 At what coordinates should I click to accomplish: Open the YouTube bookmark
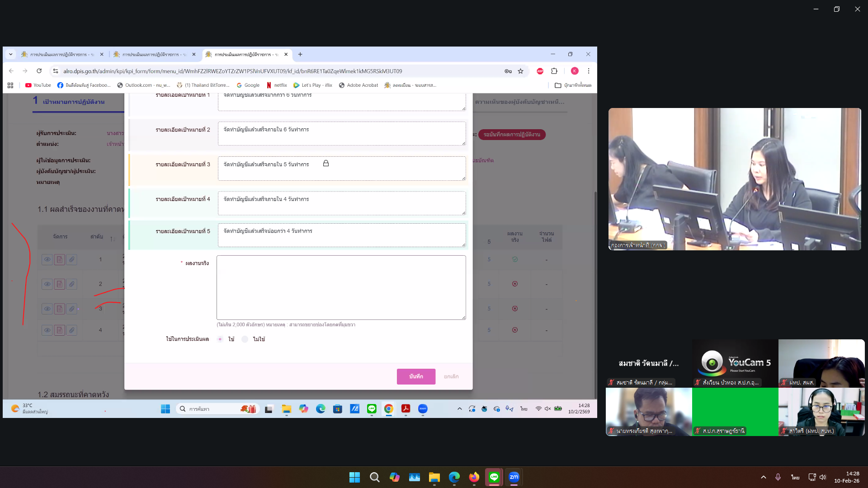tap(38, 85)
